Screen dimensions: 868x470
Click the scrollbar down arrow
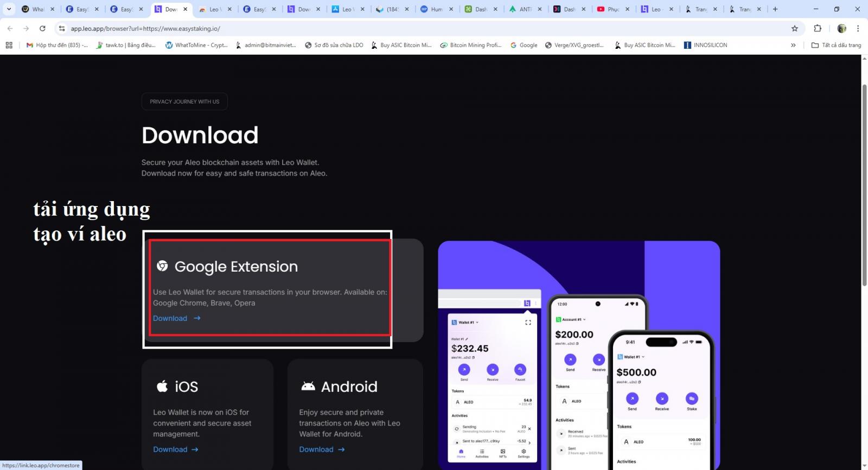[865, 466]
